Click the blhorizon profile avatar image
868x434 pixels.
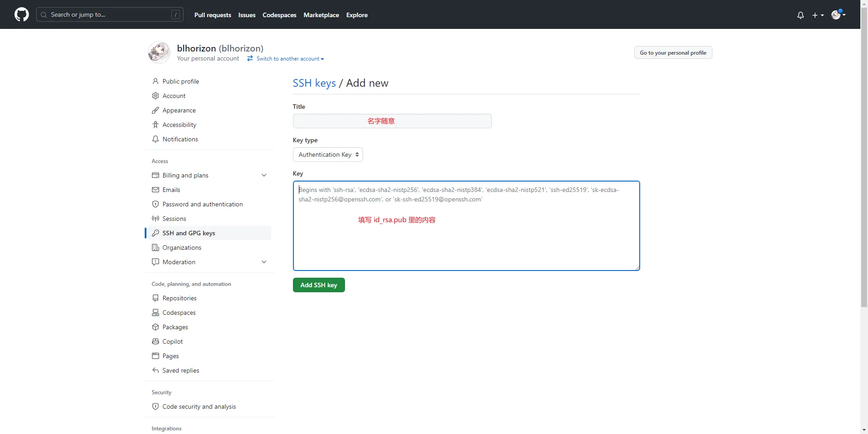click(x=159, y=52)
